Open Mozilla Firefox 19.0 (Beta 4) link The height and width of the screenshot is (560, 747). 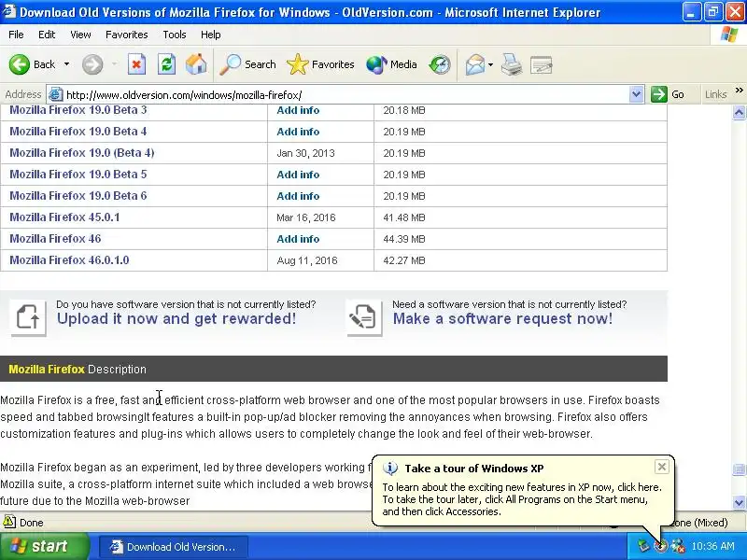[82, 153]
